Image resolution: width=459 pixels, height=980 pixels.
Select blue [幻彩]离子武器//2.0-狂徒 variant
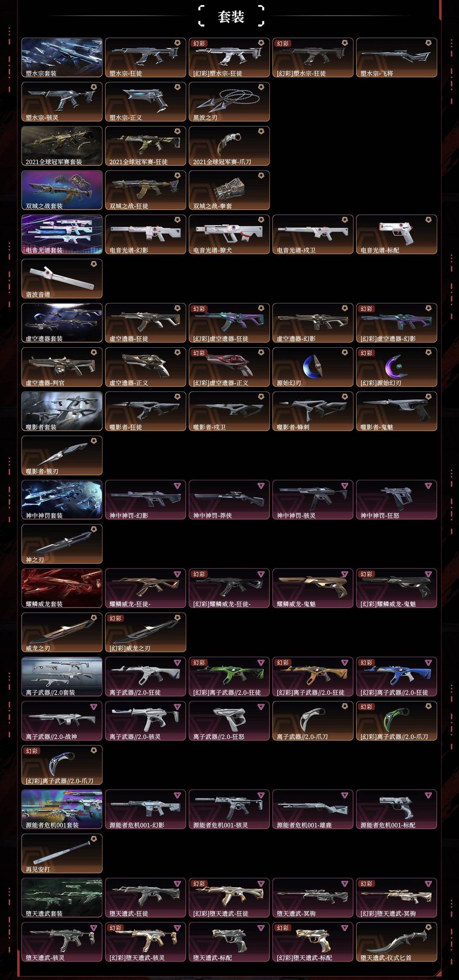[x=397, y=676]
